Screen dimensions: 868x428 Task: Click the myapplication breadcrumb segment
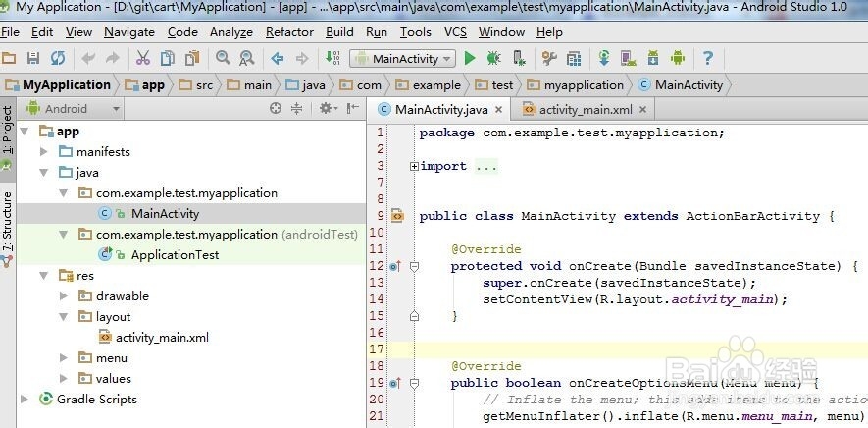point(576,85)
